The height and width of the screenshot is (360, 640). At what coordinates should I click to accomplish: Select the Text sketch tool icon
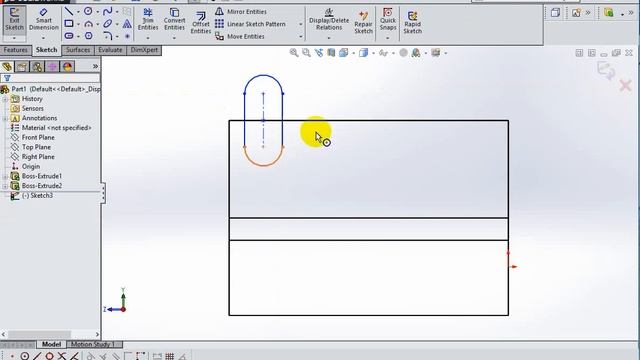pyautogui.click(x=127, y=24)
